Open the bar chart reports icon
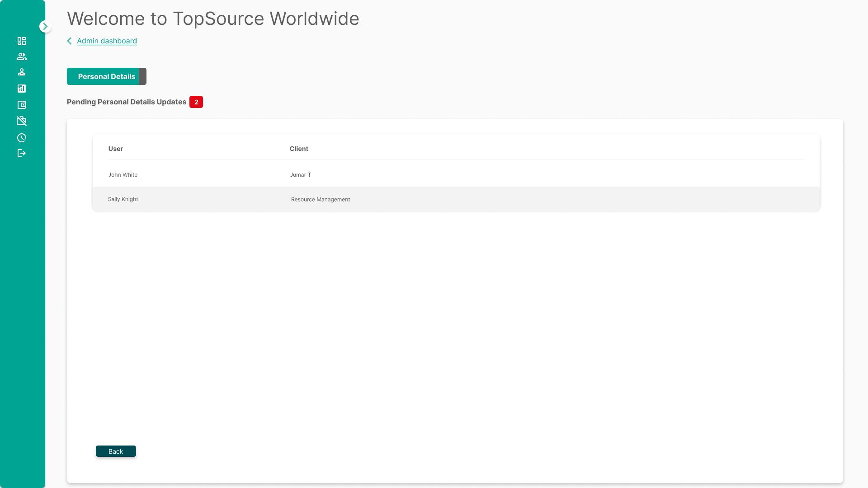 (x=22, y=89)
